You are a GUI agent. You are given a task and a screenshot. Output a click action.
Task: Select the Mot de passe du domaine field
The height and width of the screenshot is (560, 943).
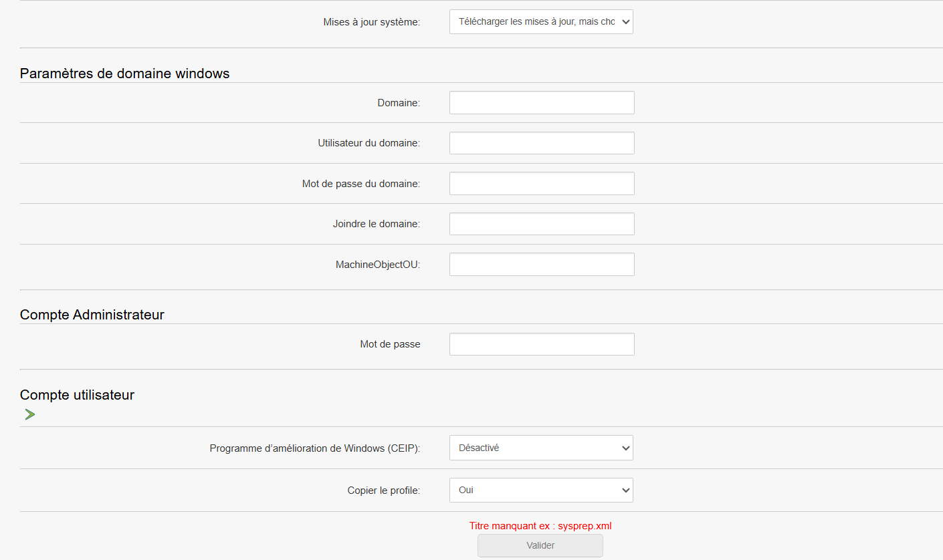tap(542, 183)
